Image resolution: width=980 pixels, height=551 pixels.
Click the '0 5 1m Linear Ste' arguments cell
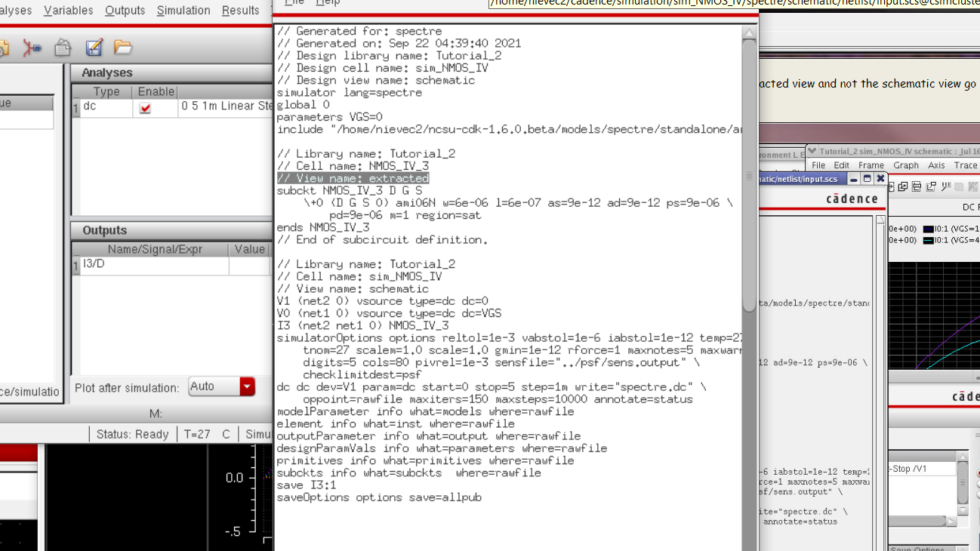227,107
